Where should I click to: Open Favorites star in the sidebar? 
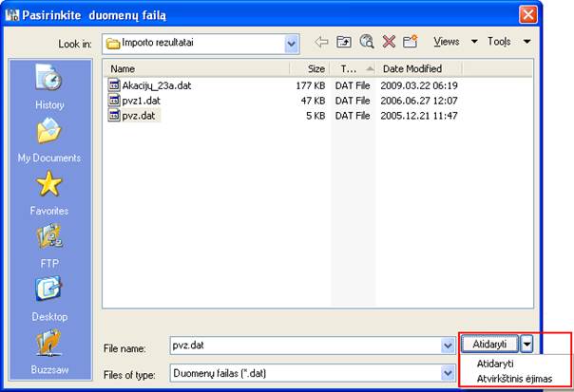pyautogui.click(x=48, y=192)
